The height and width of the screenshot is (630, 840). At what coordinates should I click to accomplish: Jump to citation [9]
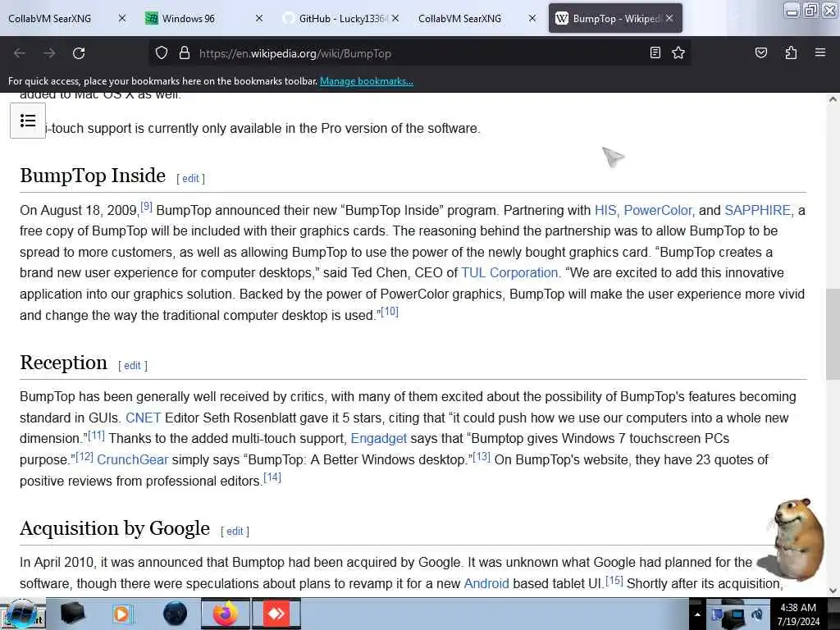tap(146, 206)
